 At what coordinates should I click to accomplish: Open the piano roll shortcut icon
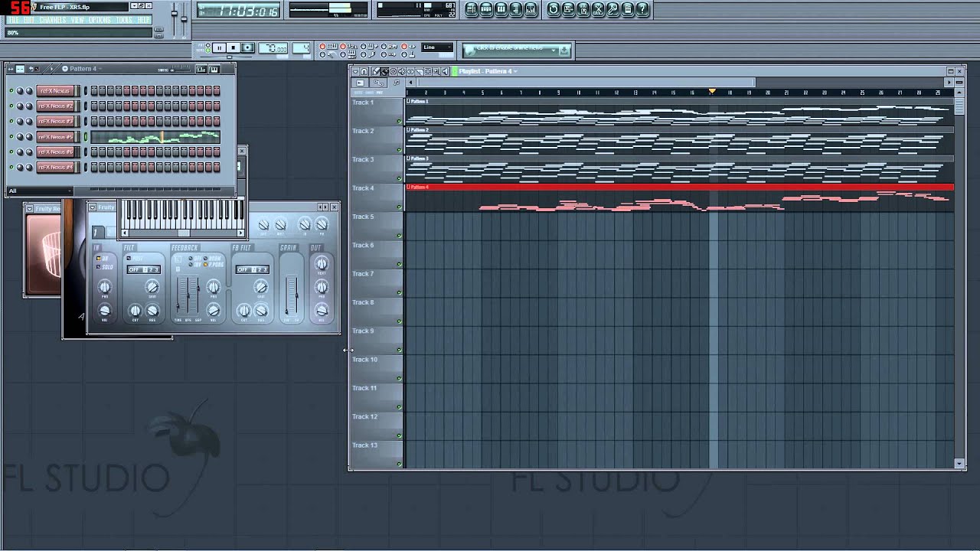point(501,9)
